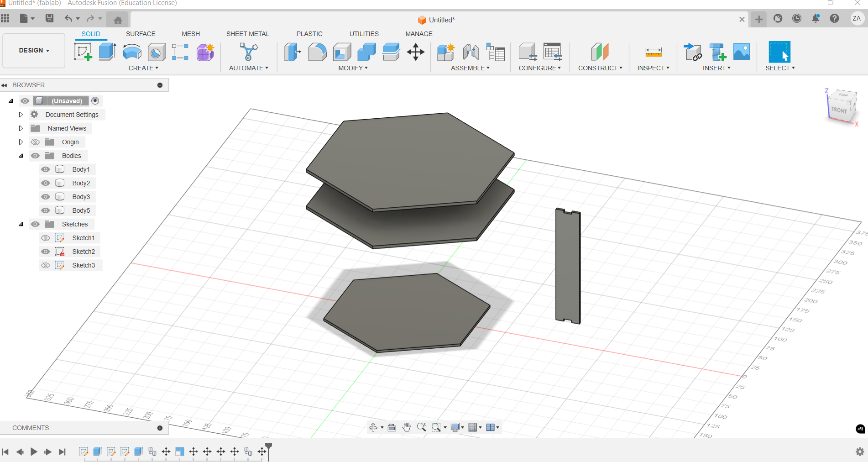The height and width of the screenshot is (462, 868).
Task: Open the Data Panel grid button
Action: 5,18
